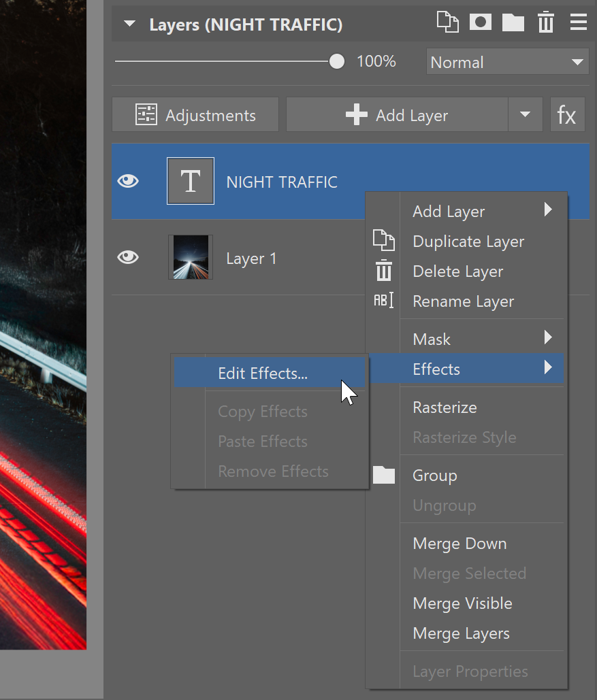Click the trash icon beside Delete Layer
The width and height of the screenshot is (597, 700).
coord(384,271)
